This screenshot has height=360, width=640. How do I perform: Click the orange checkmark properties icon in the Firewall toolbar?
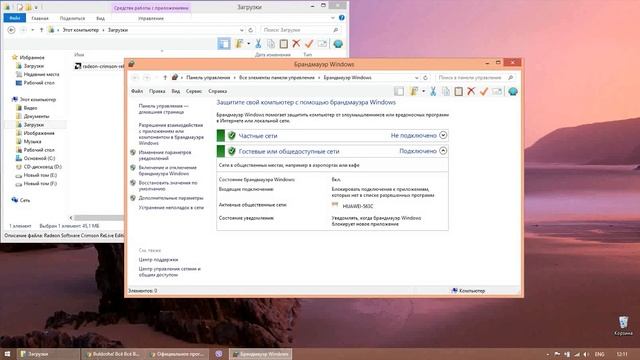pyautogui.click(x=484, y=91)
